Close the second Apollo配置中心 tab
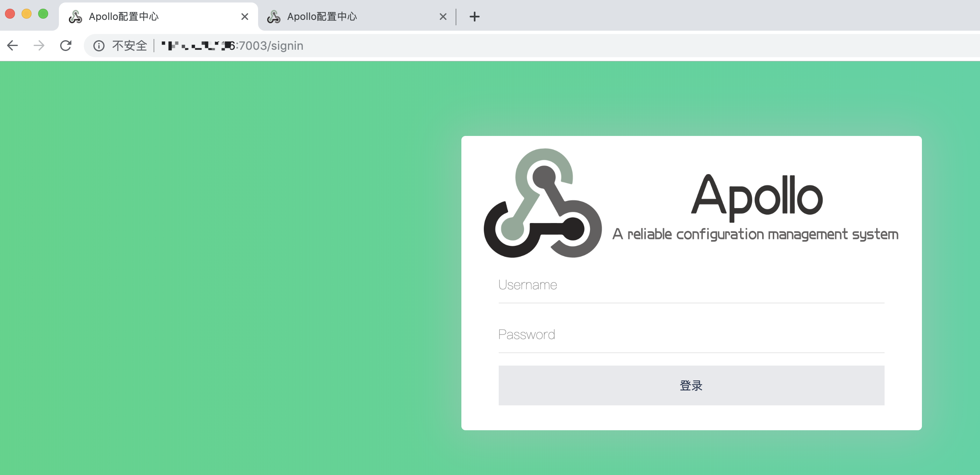 (x=443, y=17)
